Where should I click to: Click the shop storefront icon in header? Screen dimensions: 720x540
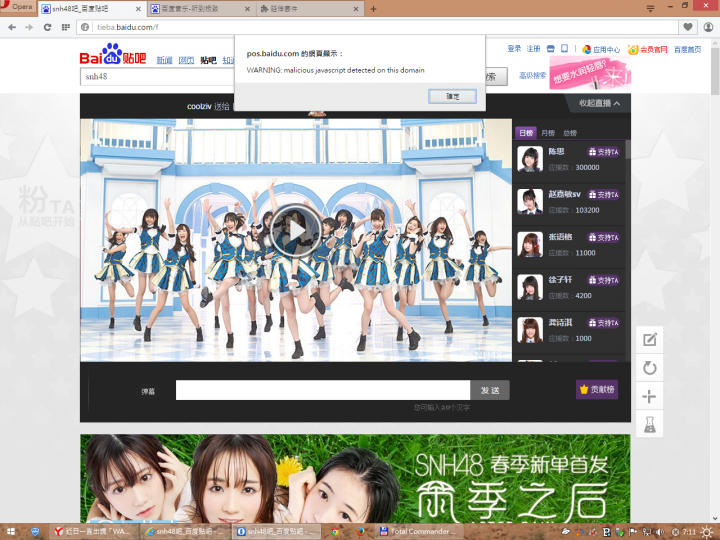pyautogui.click(x=551, y=49)
